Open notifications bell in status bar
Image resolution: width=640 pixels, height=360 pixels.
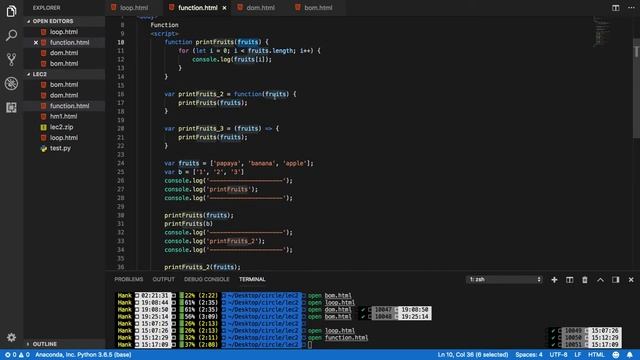(630, 355)
